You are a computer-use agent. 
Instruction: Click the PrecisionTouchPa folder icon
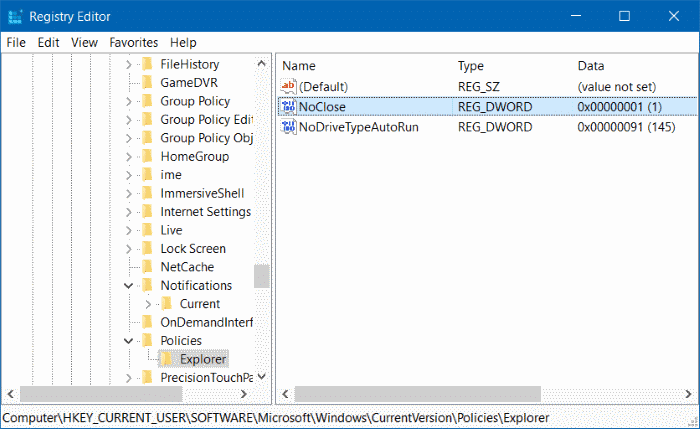pos(147,378)
